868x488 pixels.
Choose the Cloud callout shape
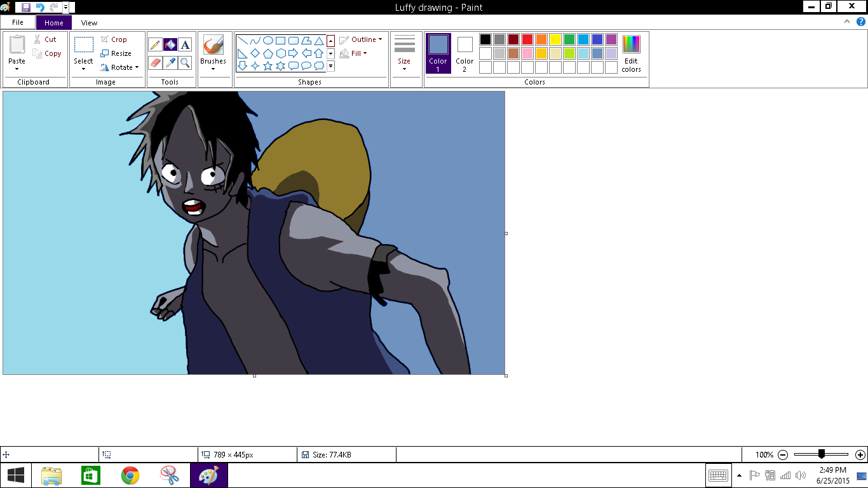click(319, 65)
